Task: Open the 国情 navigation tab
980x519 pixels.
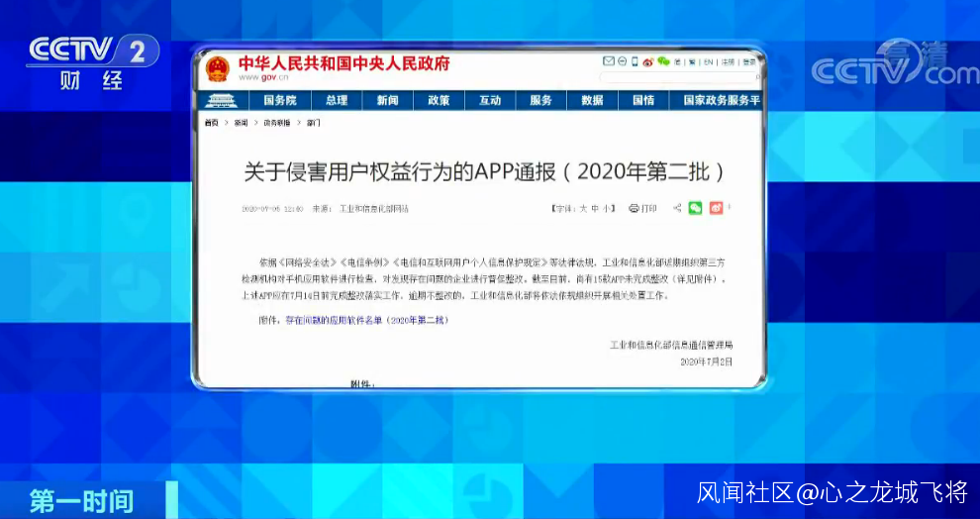Action: tap(643, 101)
